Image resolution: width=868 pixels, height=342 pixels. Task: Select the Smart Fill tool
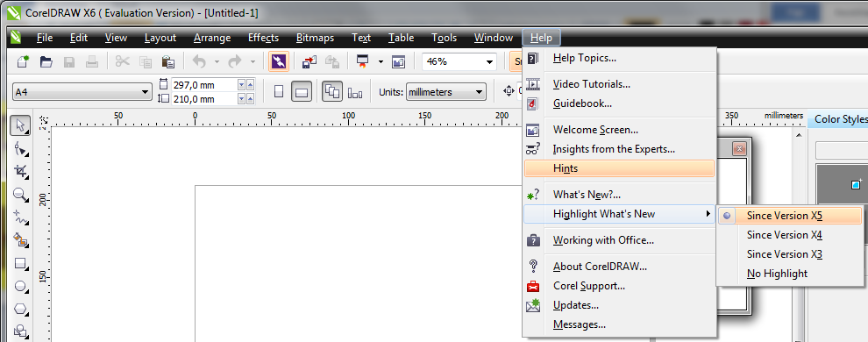click(x=20, y=240)
